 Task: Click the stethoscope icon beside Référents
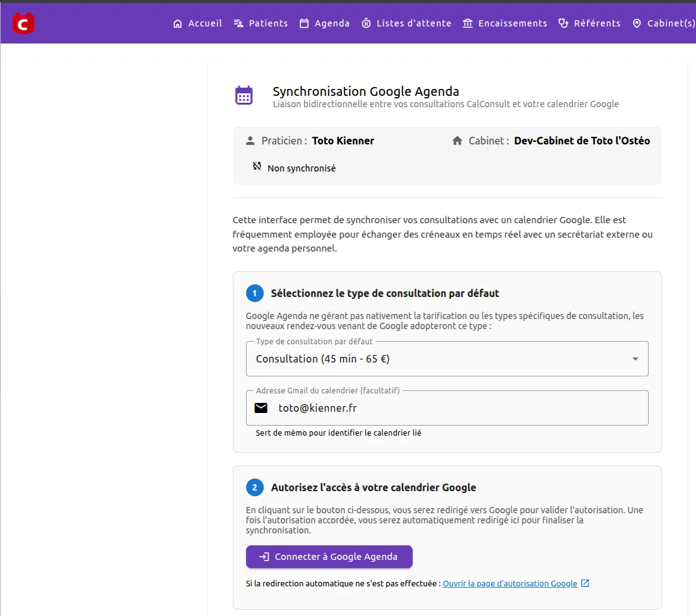click(x=563, y=23)
